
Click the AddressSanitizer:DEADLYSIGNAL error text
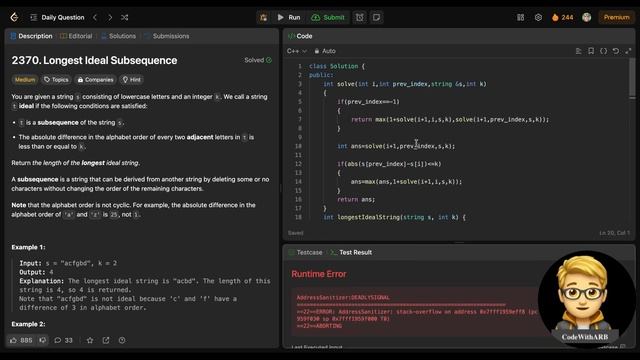(343, 298)
